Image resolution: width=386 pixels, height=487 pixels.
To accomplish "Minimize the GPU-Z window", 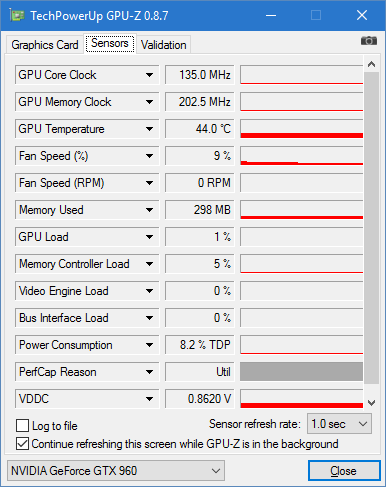I will pyautogui.click(x=271, y=15).
